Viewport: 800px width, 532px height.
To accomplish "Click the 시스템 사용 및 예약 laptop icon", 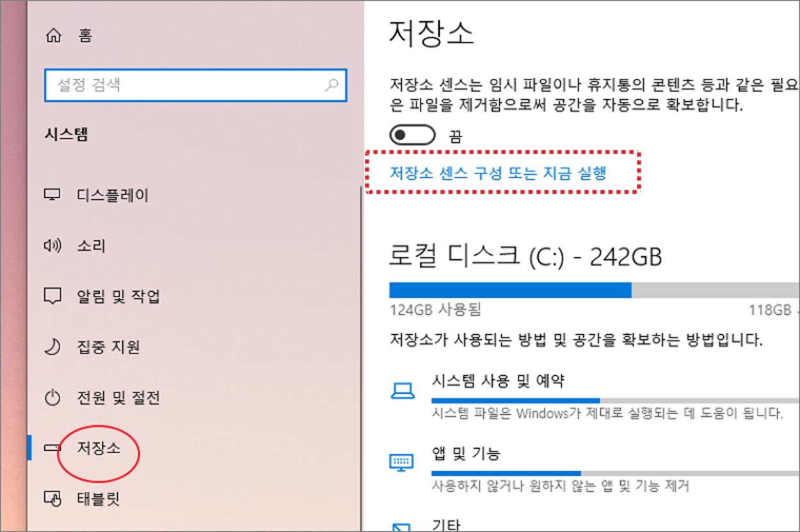I will tap(402, 391).
